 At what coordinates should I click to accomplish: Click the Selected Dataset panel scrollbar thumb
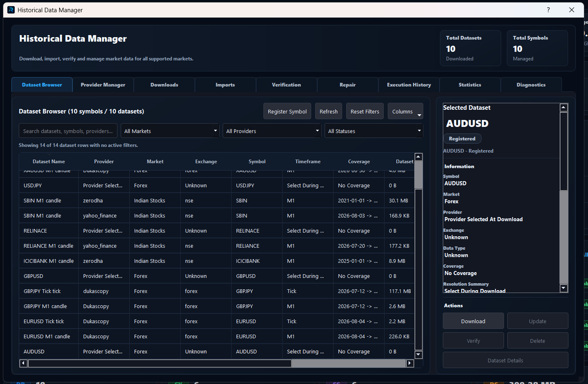pyautogui.click(x=564, y=151)
